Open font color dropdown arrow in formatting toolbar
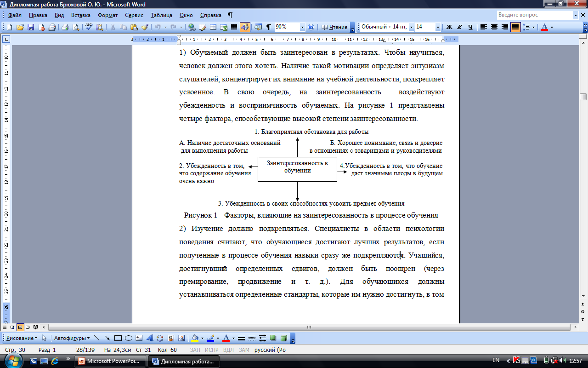Image resolution: width=588 pixels, height=368 pixels. [552, 27]
